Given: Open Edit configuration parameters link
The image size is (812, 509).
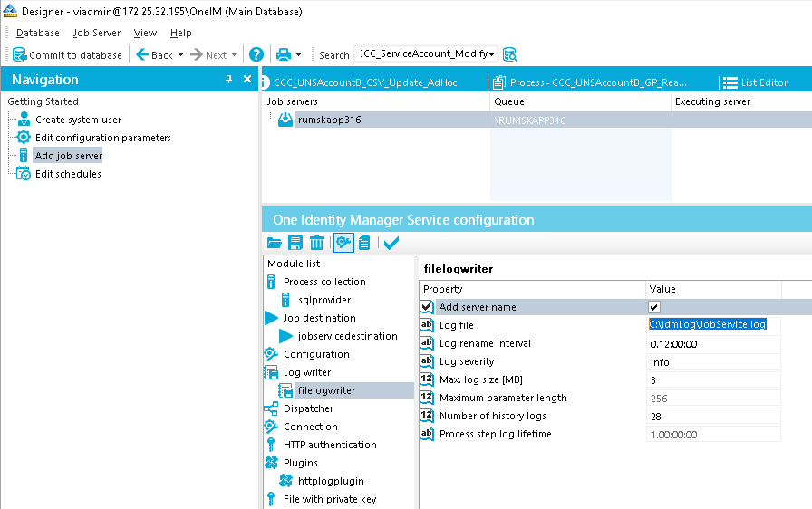Looking at the screenshot, I should tap(102, 138).
